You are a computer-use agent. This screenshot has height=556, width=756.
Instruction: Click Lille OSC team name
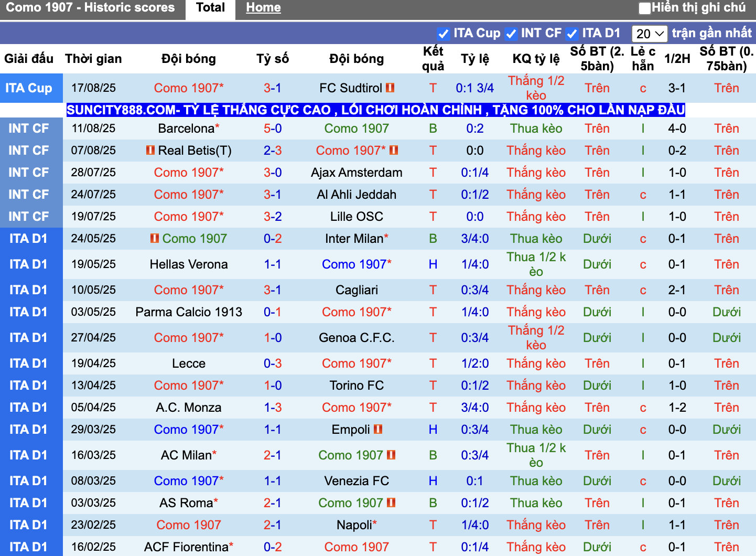tap(357, 217)
